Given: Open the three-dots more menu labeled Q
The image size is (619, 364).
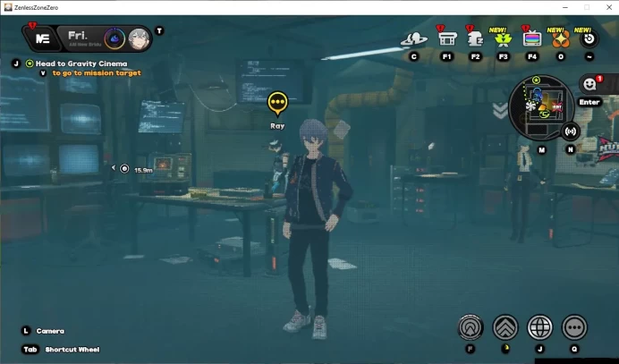Looking at the screenshot, I should click(x=574, y=327).
